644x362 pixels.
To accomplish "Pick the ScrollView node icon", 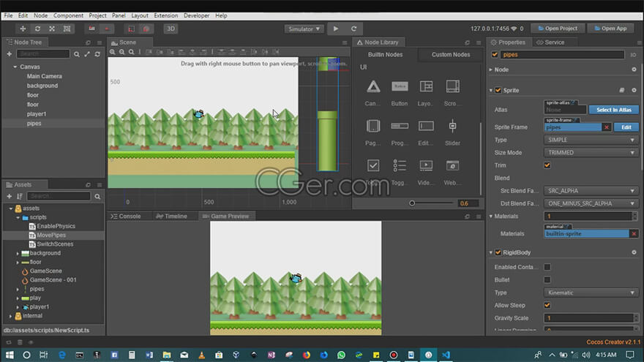I will pyautogui.click(x=452, y=86).
